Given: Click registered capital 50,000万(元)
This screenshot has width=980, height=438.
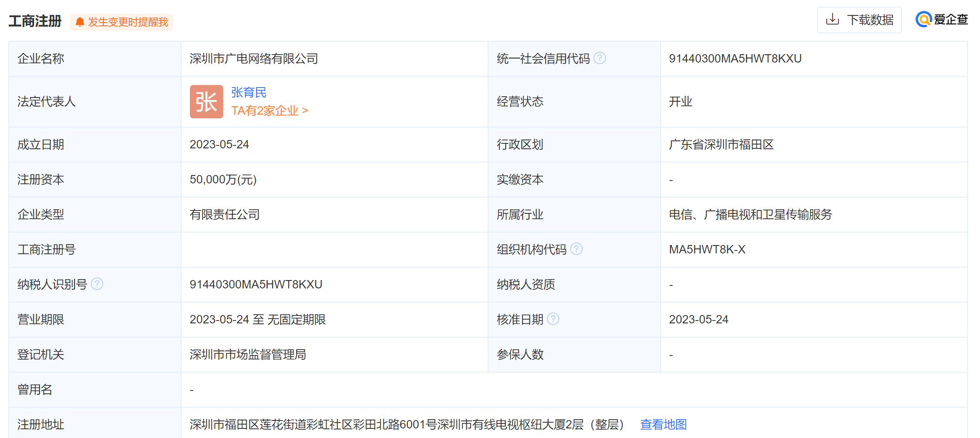Looking at the screenshot, I should coord(223,179).
